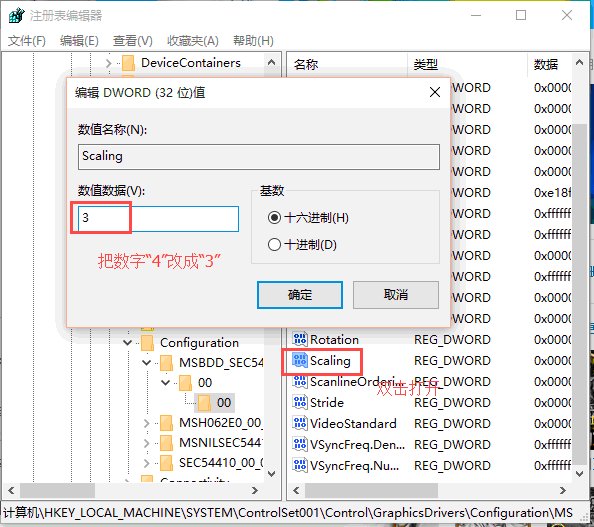The image size is (594, 527).
Task: Select the Scaling DWORD value icon
Action: pyautogui.click(x=300, y=360)
